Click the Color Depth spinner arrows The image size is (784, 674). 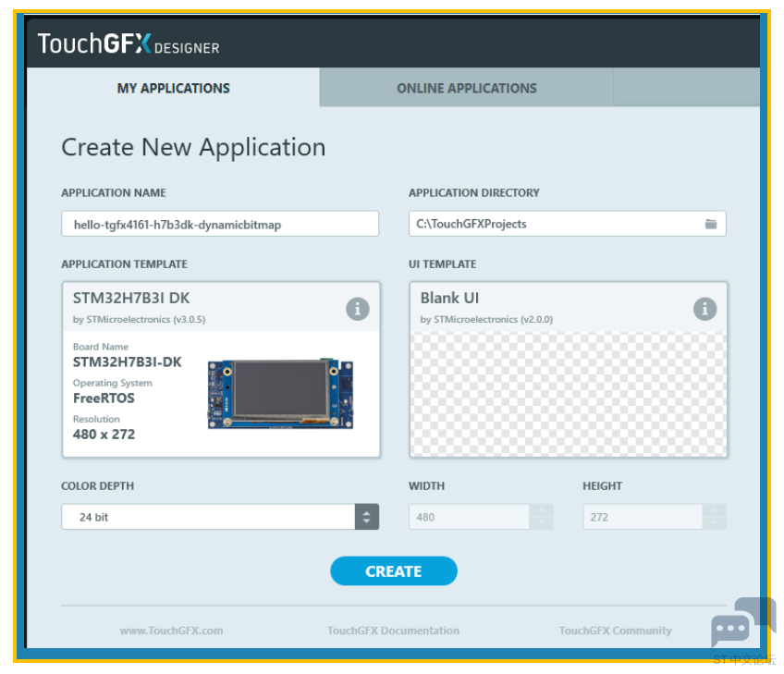(x=367, y=517)
